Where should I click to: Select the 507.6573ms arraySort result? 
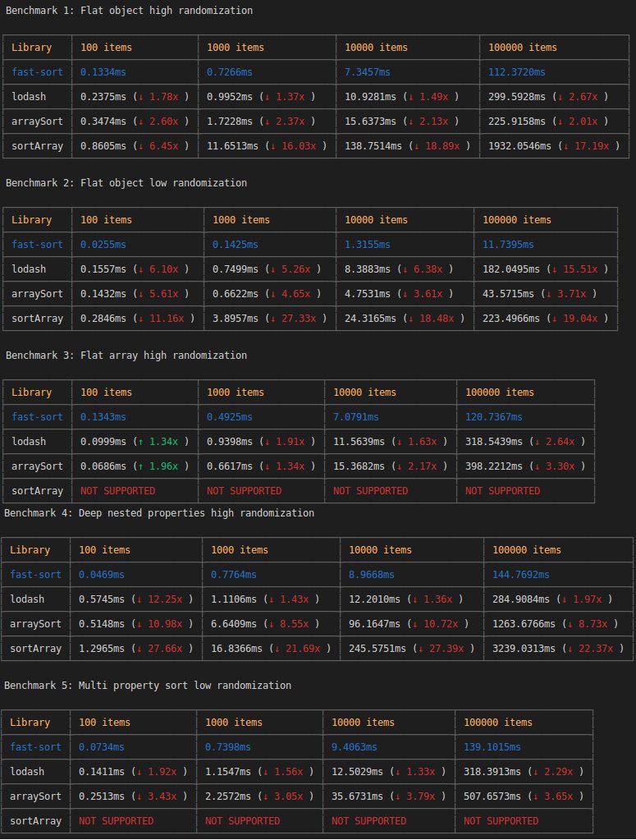(x=524, y=796)
